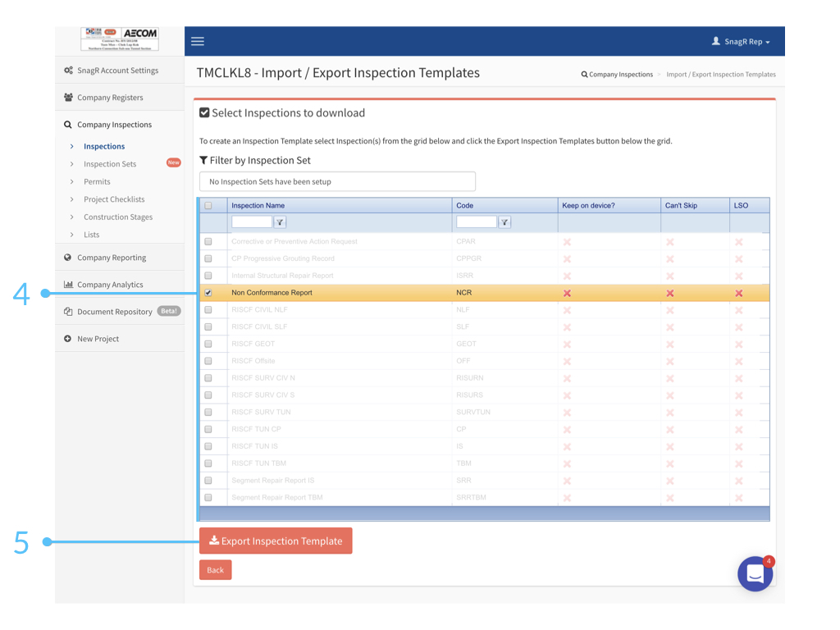This screenshot has width=840, height=630.
Task: Click the Inspection Name filter text box
Action: point(252,221)
